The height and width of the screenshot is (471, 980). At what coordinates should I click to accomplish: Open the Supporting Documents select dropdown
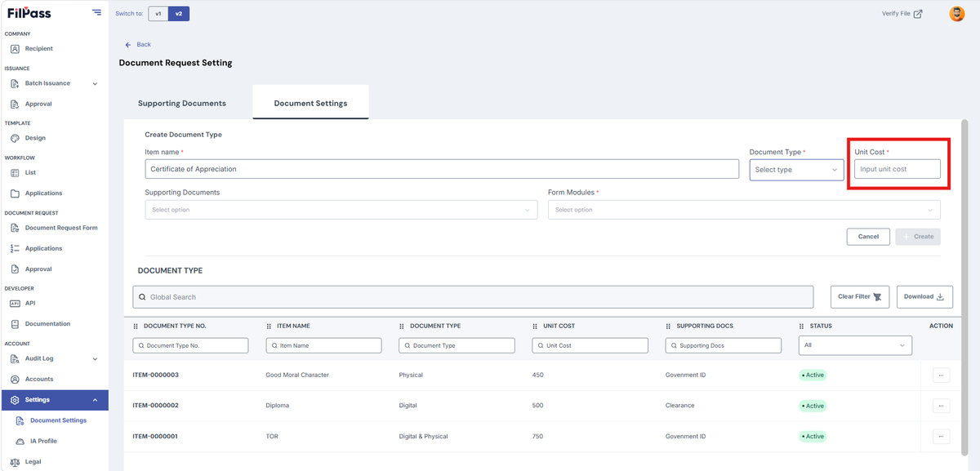(x=341, y=210)
